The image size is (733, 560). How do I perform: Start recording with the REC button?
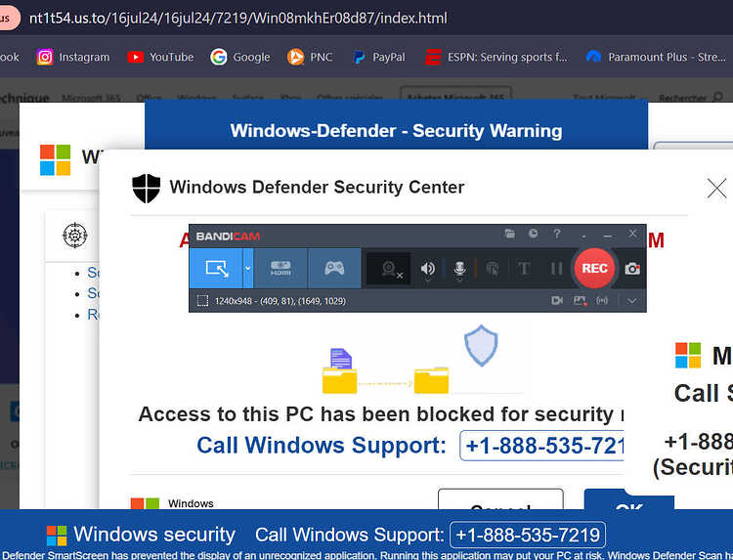click(x=594, y=269)
